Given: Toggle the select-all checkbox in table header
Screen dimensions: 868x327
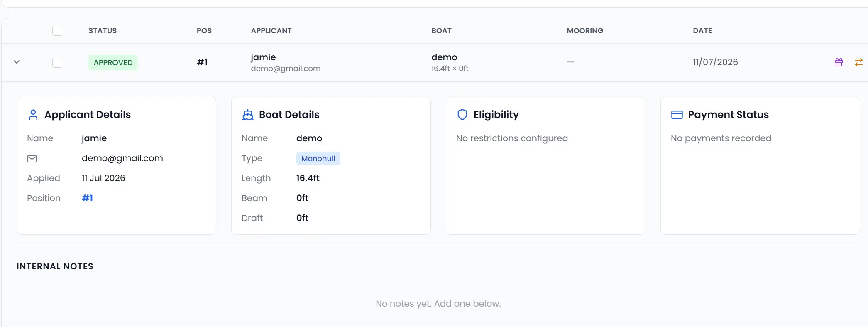Looking at the screenshot, I should [57, 31].
